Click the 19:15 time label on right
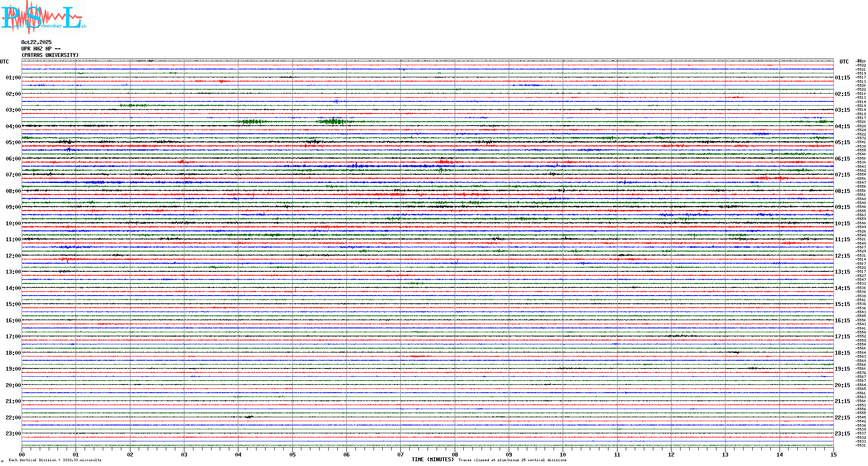Viewport: 868px width, 466px height. point(842,369)
